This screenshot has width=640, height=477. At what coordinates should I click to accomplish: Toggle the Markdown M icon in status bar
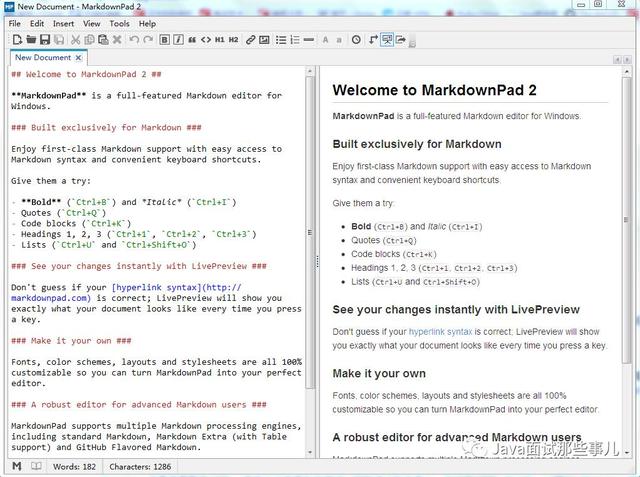[17, 466]
